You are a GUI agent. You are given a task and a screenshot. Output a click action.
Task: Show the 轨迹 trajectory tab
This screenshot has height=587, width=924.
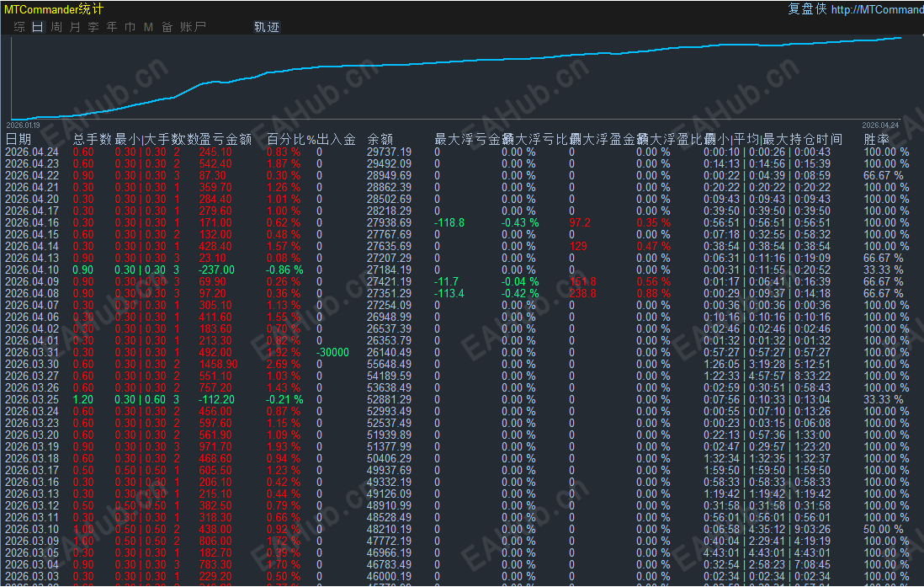(265, 26)
